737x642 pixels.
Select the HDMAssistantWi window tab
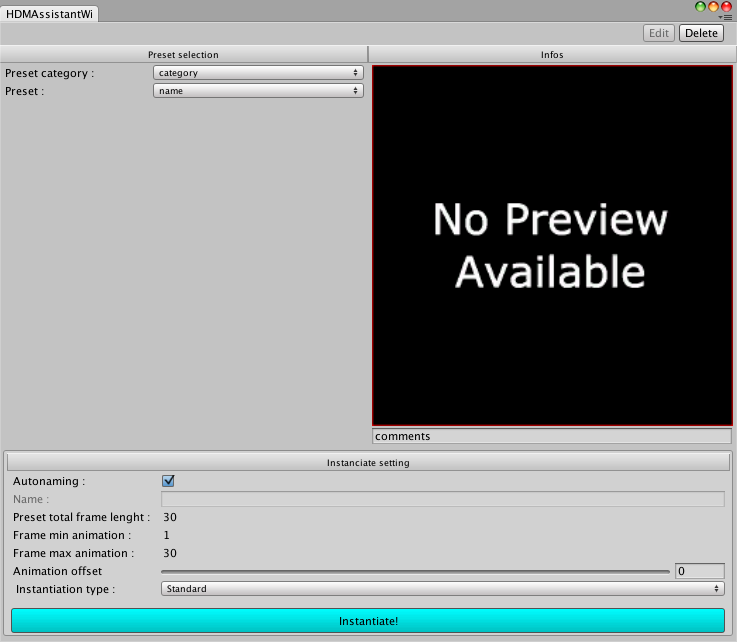(50, 15)
